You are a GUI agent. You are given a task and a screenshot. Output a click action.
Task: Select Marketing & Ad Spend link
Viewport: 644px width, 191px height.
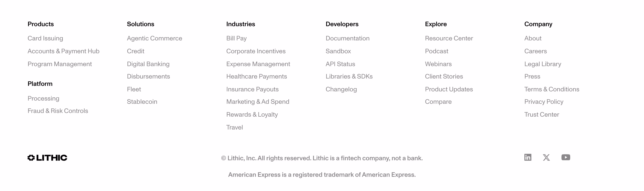coord(258,102)
